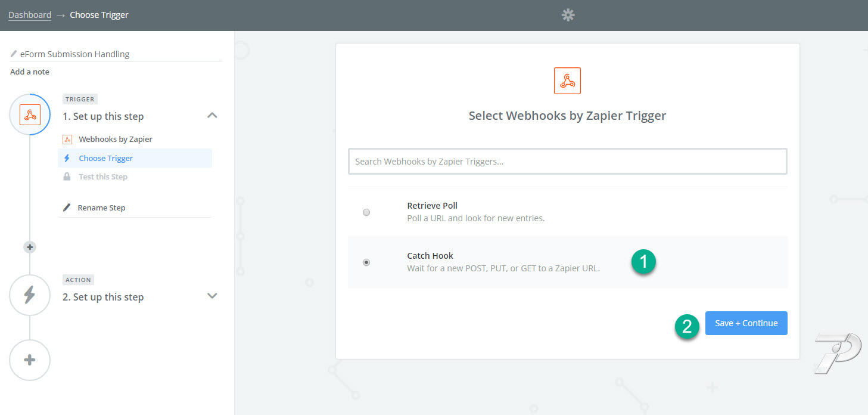Add a new step with the large plus circle

pyautogui.click(x=30, y=360)
